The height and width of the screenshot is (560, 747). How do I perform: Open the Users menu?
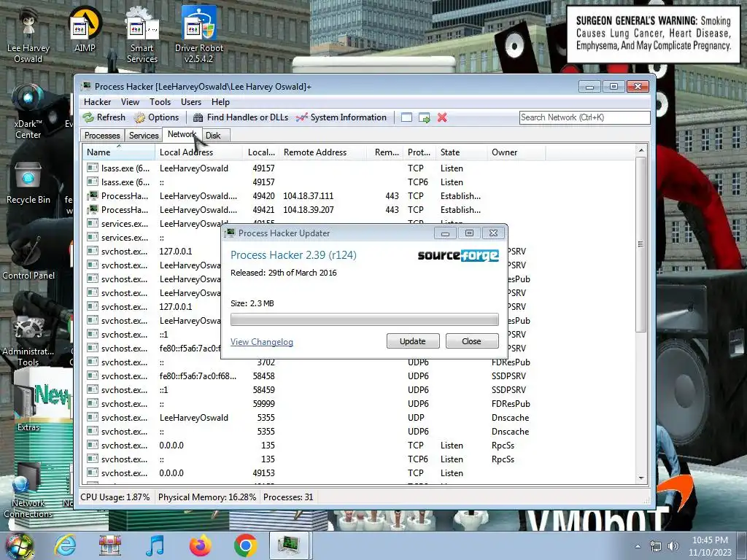(190, 102)
